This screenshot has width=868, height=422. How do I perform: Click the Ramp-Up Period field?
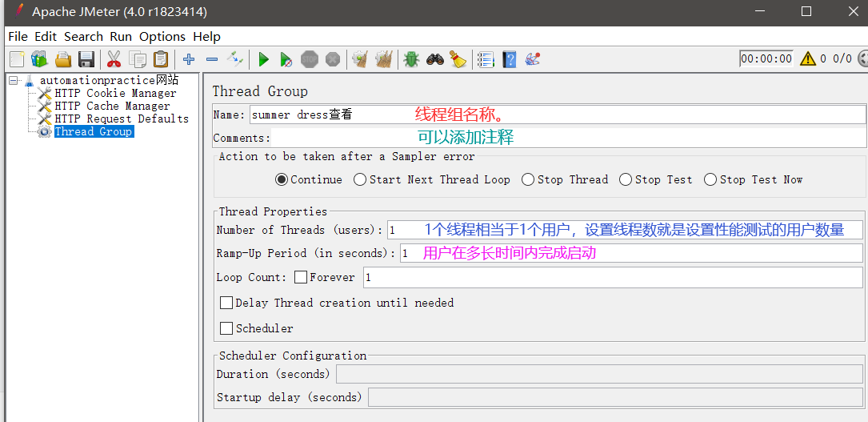point(631,253)
